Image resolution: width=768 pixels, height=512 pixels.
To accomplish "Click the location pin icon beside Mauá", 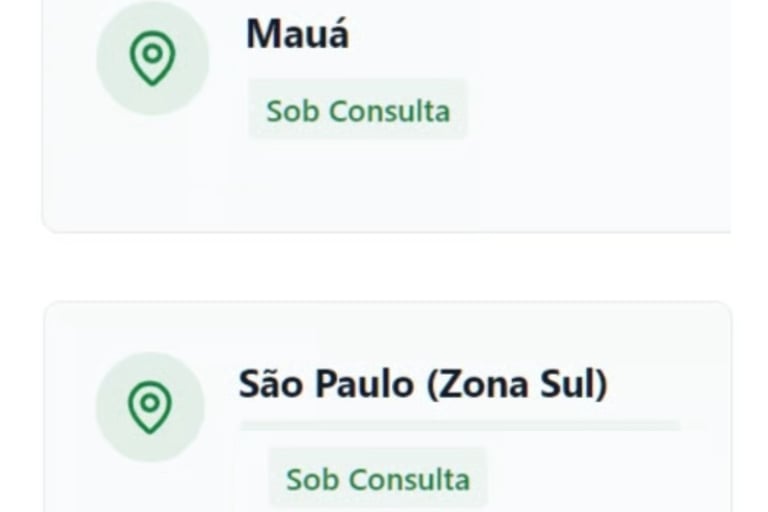I will [152, 60].
